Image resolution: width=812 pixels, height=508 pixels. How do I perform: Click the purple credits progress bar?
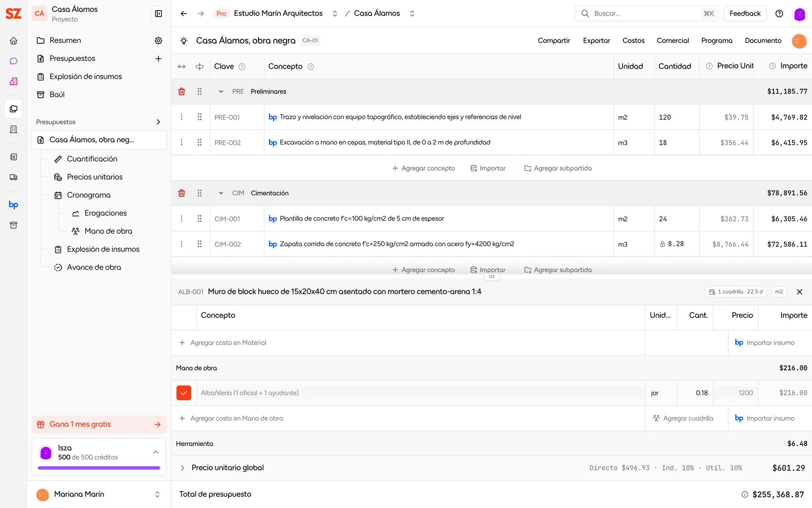[99, 468]
